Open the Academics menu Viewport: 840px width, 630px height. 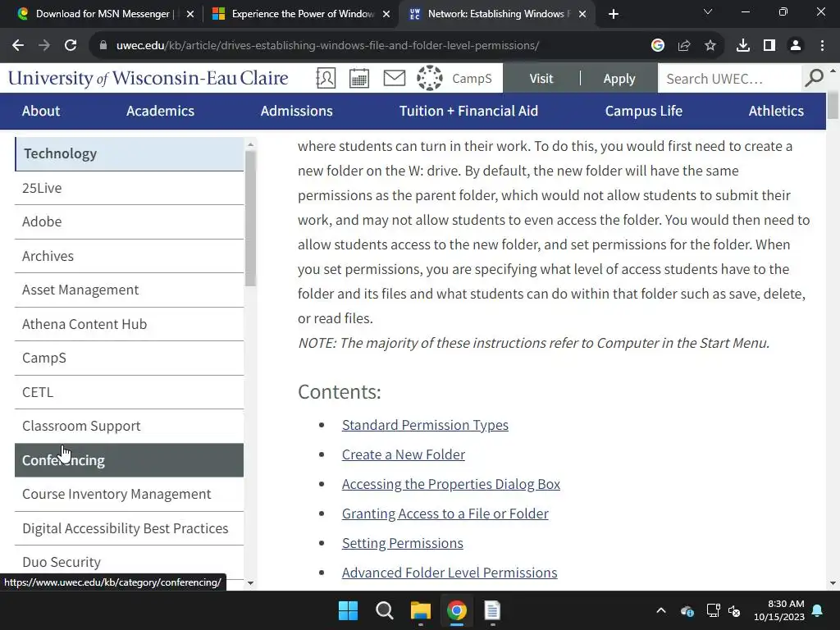160,111
